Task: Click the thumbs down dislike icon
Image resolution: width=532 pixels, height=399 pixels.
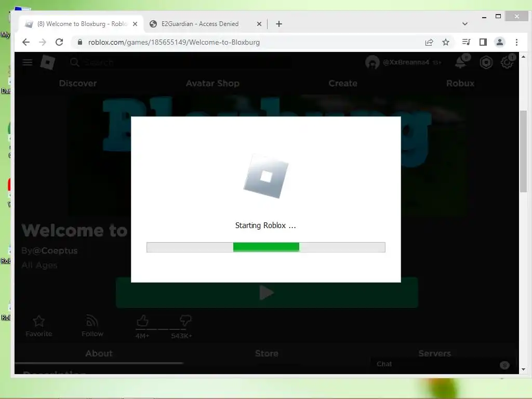Action: click(x=185, y=320)
